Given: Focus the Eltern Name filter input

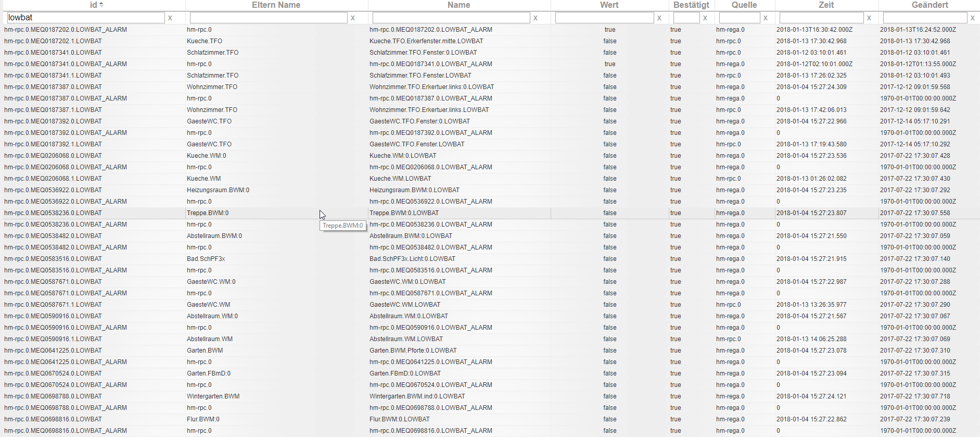Looking at the screenshot, I should click(x=269, y=18).
